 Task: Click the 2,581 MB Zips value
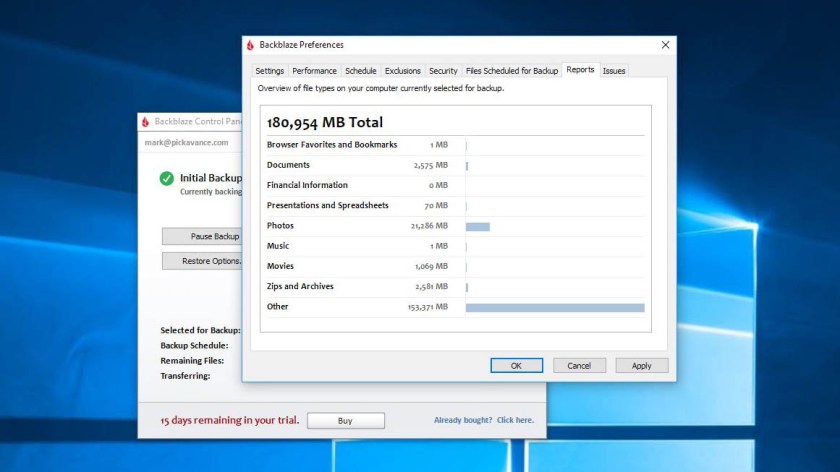(431, 287)
